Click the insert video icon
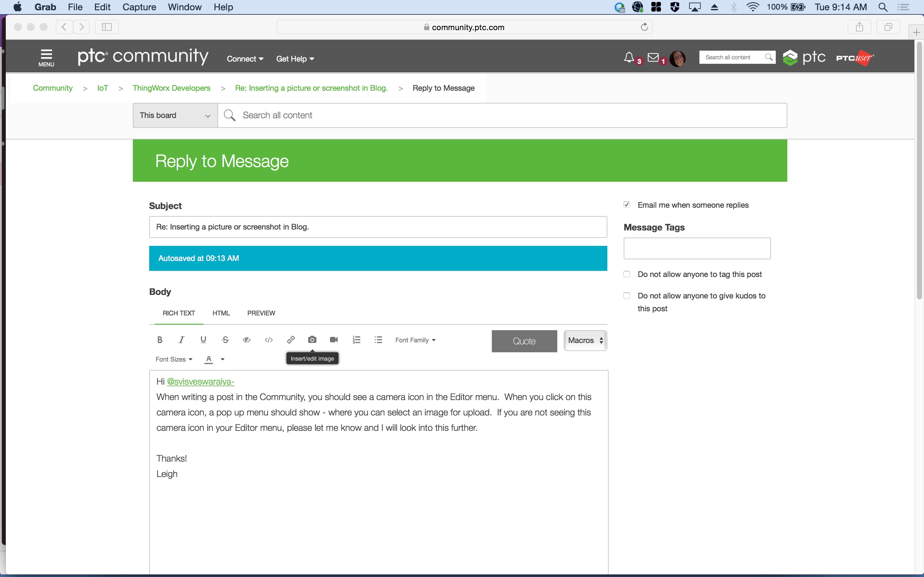This screenshot has width=924, height=577. [334, 340]
